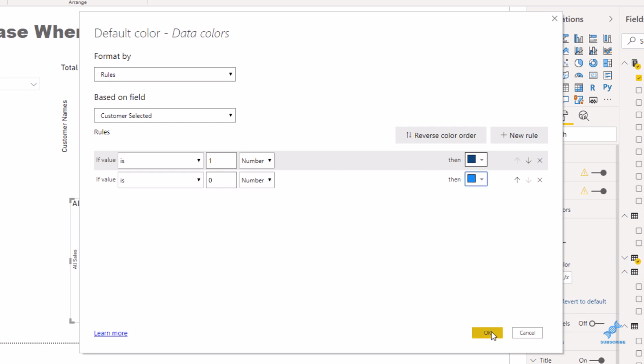The height and width of the screenshot is (364, 644).
Task: Turn off the Title toggle
Action: (597, 360)
